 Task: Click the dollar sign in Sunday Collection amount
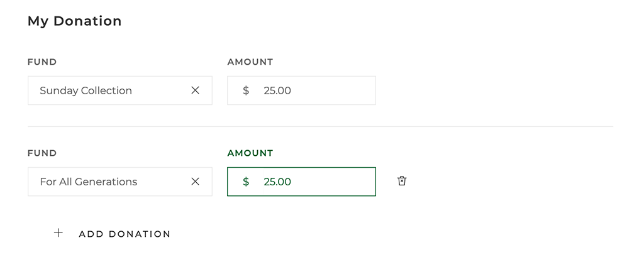246,90
